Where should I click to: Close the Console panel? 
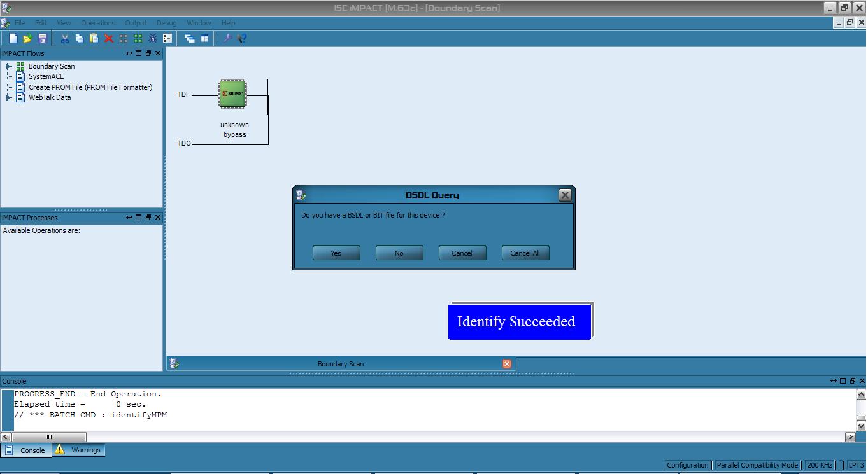862,381
